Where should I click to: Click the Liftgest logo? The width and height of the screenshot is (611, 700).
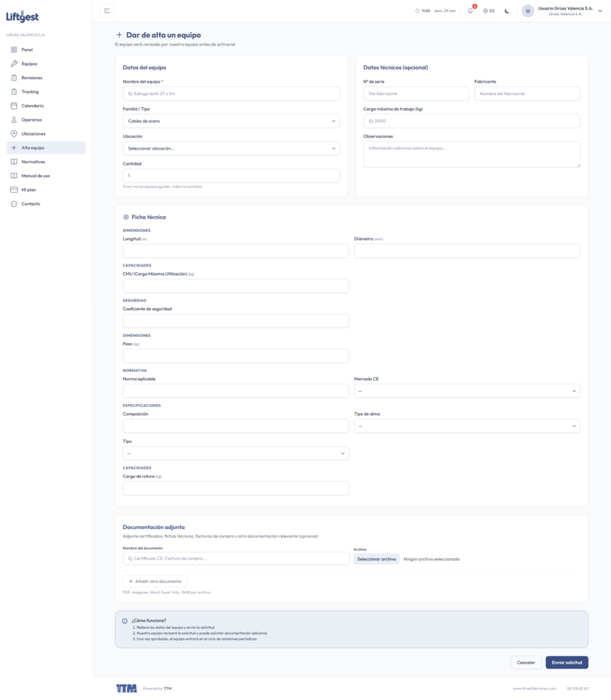tap(23, 16)
